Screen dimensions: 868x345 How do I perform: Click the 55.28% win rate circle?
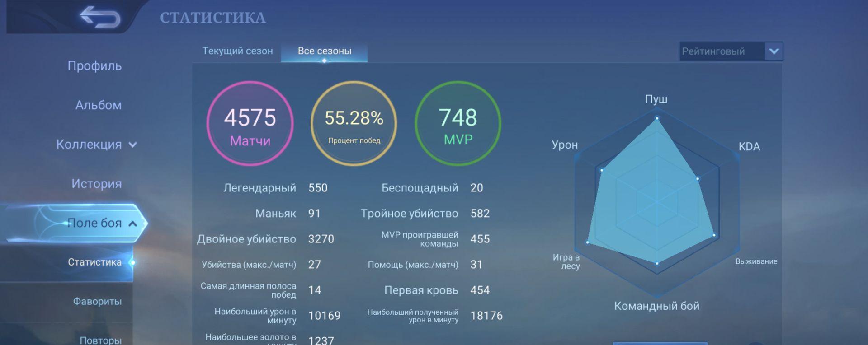pyautogui.click(x=354, y=123)
